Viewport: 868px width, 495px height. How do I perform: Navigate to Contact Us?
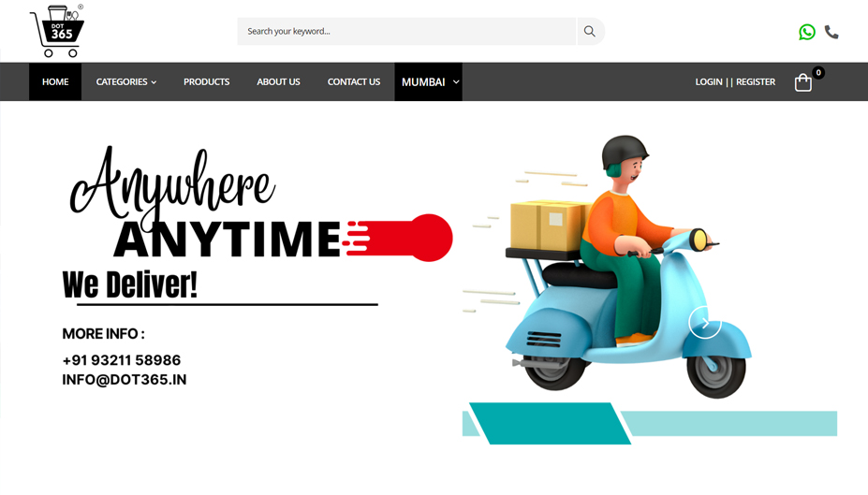354,81
